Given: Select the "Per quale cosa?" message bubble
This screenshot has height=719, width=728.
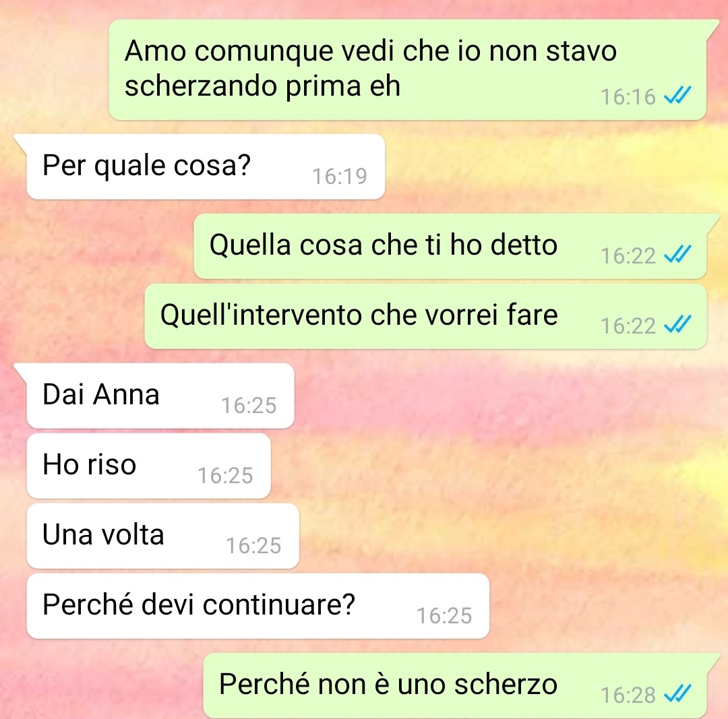Looking at the screenshot, I should point(206,166).
